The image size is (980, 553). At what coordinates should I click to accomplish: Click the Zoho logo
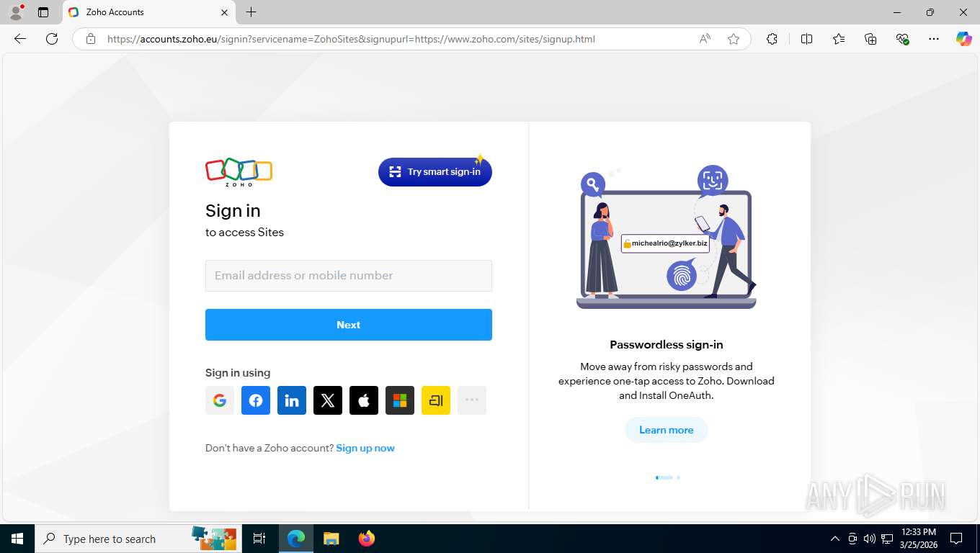coord(239,172)
